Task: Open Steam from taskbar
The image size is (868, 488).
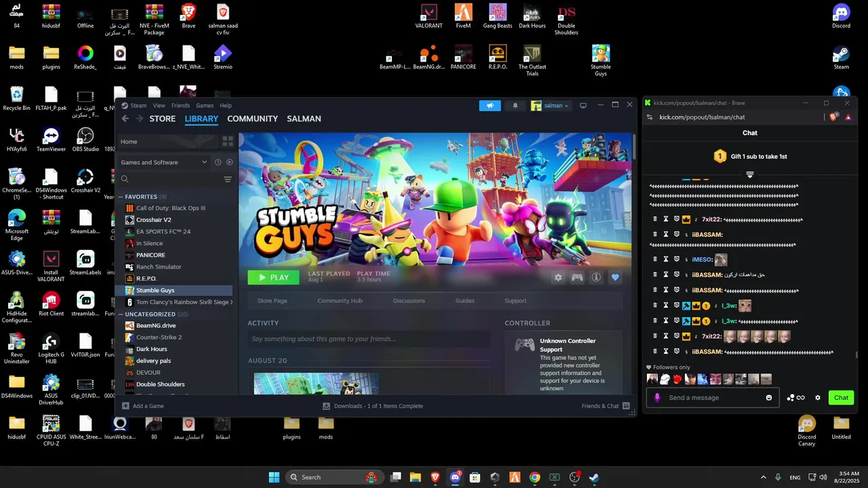Action: pos(594,477)
